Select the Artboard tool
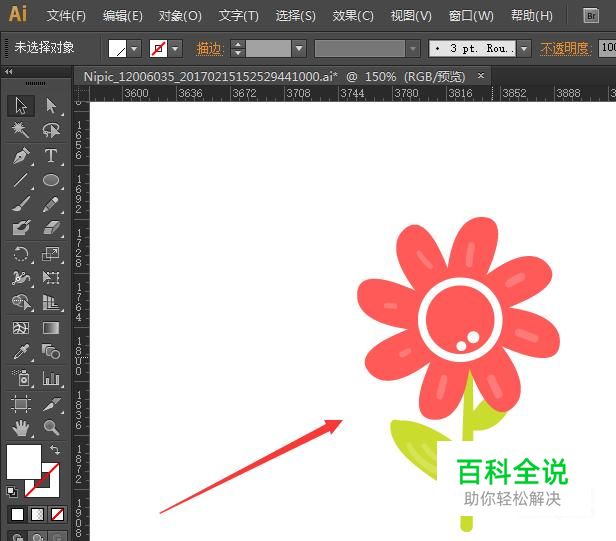Viewport: 616px width, 541px height. (21, 403)
